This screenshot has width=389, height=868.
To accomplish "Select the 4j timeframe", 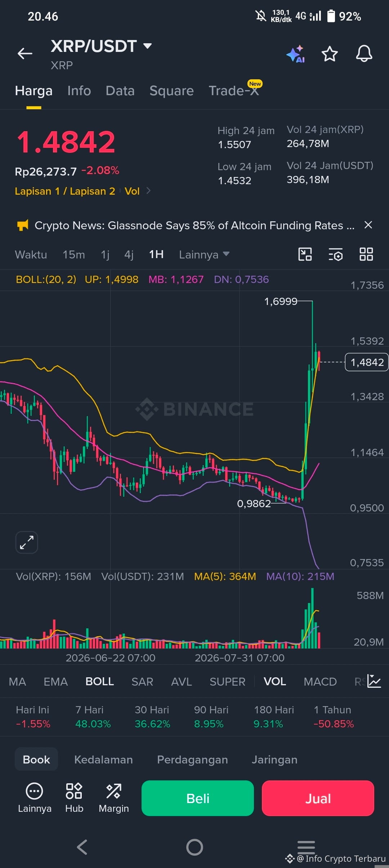I will click(129, 254).
